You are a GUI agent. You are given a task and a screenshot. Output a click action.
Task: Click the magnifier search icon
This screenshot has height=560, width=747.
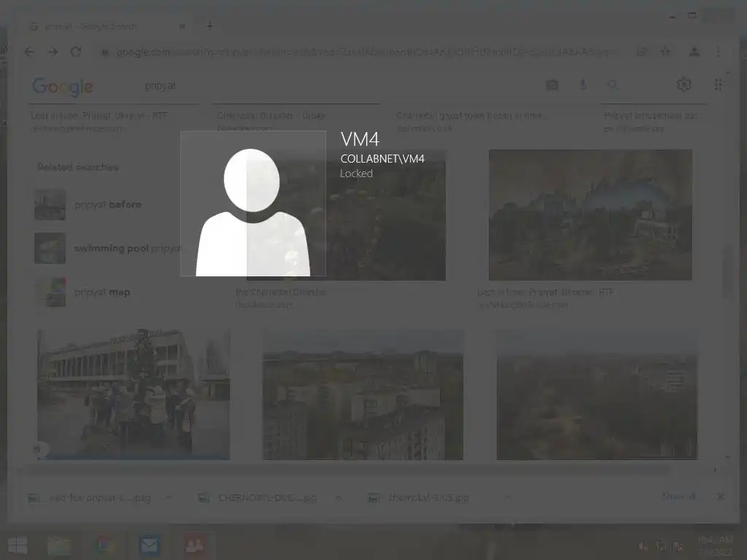point(613,85)
